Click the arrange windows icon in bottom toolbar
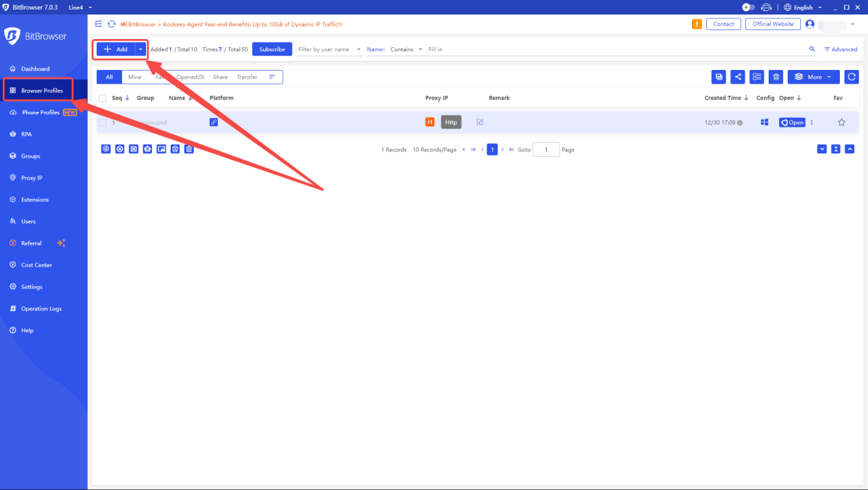 pyautogui.click(x=162, y=149)
